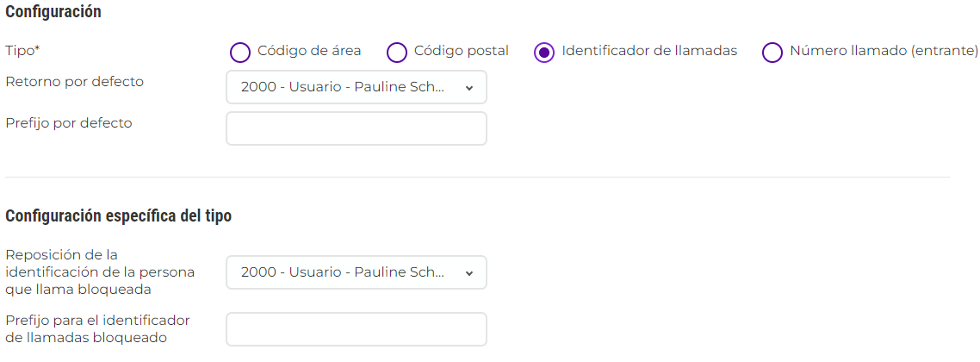Click the "Código postal" option text
980x362 pixels.
tap(462, 51)
